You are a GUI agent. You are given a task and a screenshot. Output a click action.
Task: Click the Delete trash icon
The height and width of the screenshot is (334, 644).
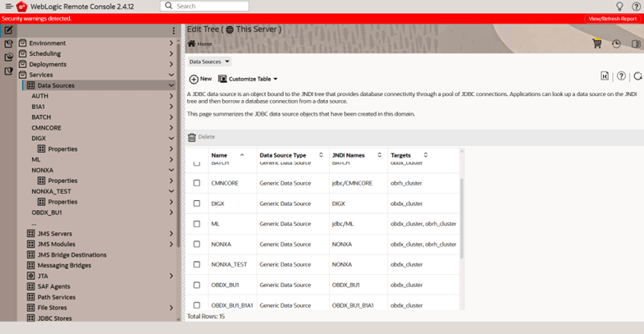(192, 137)
